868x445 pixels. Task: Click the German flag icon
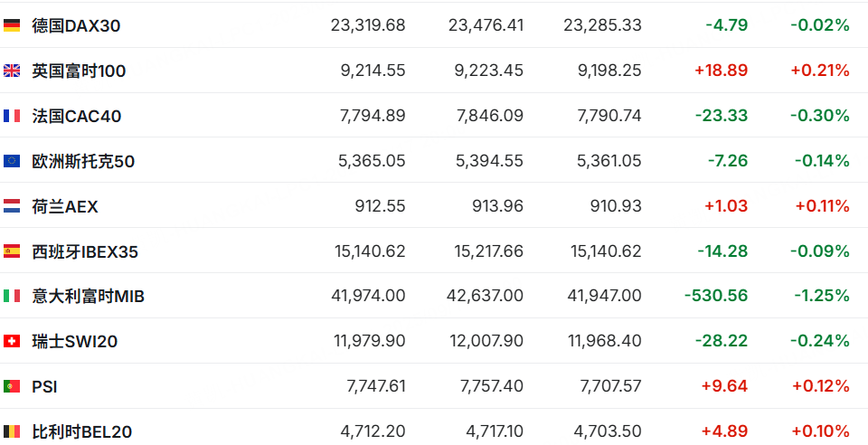point(12,25)
